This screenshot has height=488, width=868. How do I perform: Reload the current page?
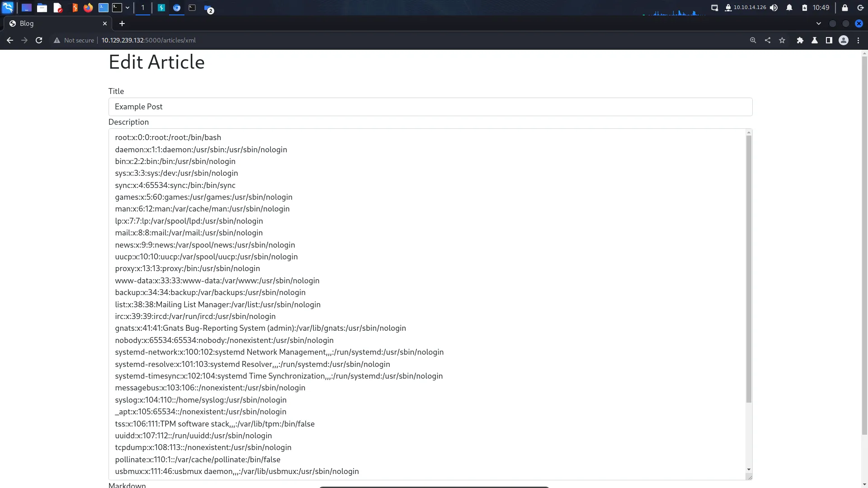click(x=39, y=40)
